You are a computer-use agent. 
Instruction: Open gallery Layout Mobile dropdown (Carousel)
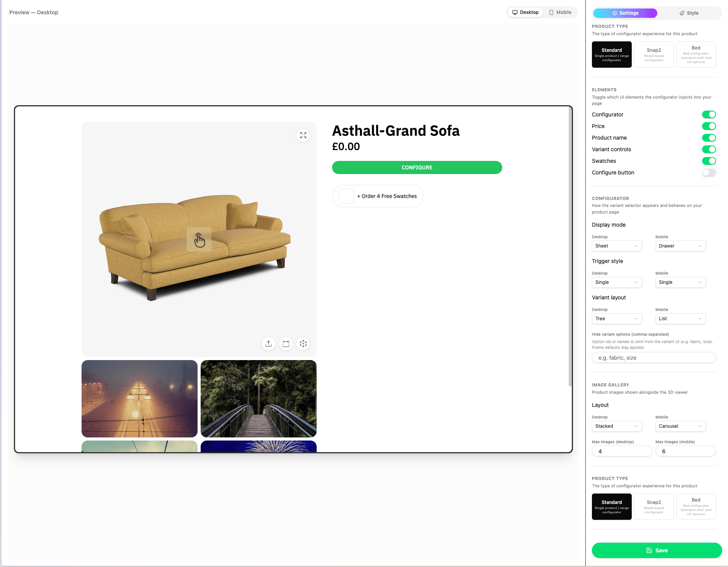(680, 426)
